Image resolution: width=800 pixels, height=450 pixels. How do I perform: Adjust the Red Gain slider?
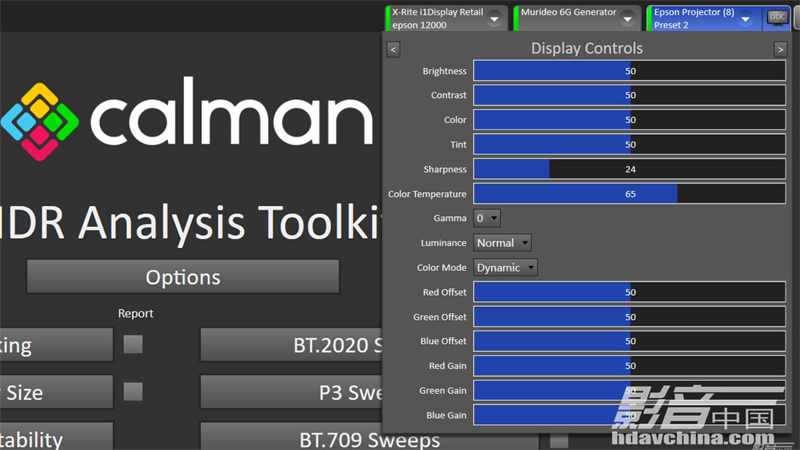point(629,366)
